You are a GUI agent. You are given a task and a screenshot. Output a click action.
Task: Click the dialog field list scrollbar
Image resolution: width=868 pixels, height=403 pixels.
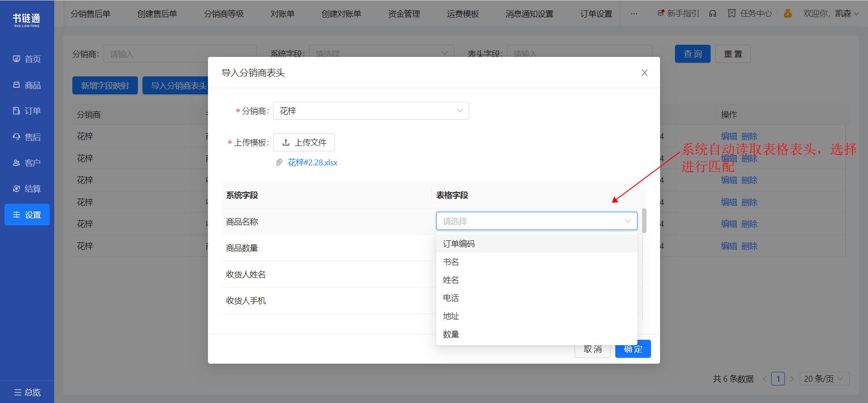pos(644,220)
